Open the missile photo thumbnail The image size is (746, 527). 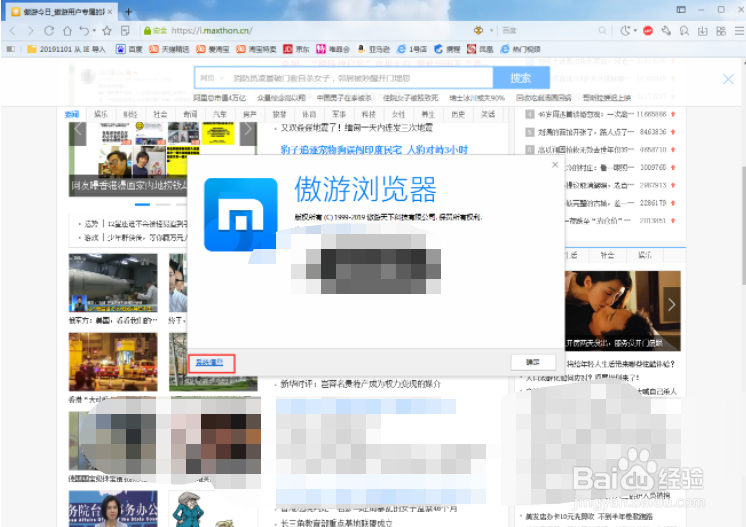pyautogui.click(x=113, y=283)
